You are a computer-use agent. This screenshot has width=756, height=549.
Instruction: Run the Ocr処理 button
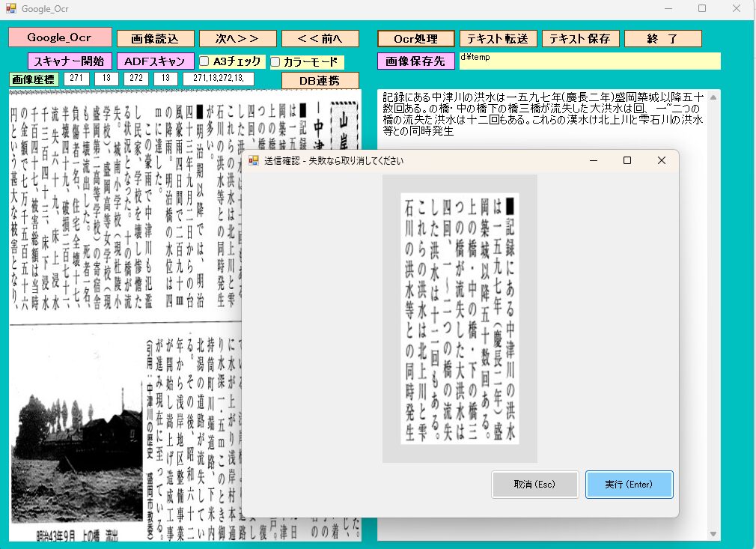(415, 38)
